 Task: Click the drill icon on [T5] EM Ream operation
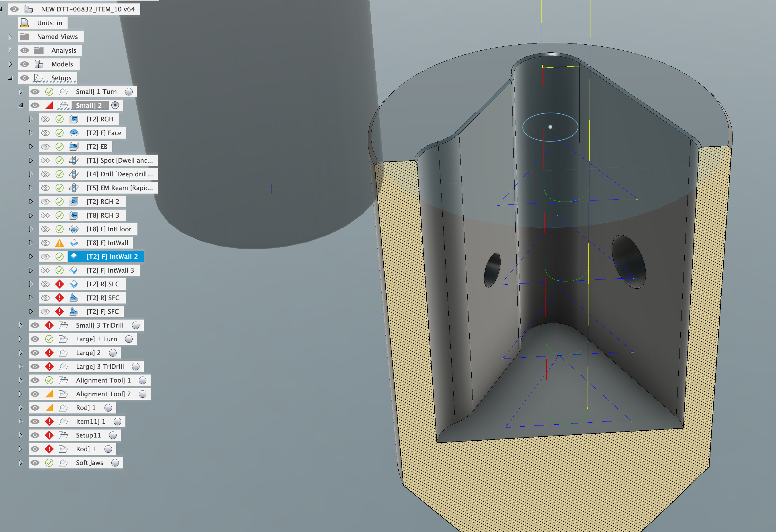pyautogui.click(x=74, y=188)
